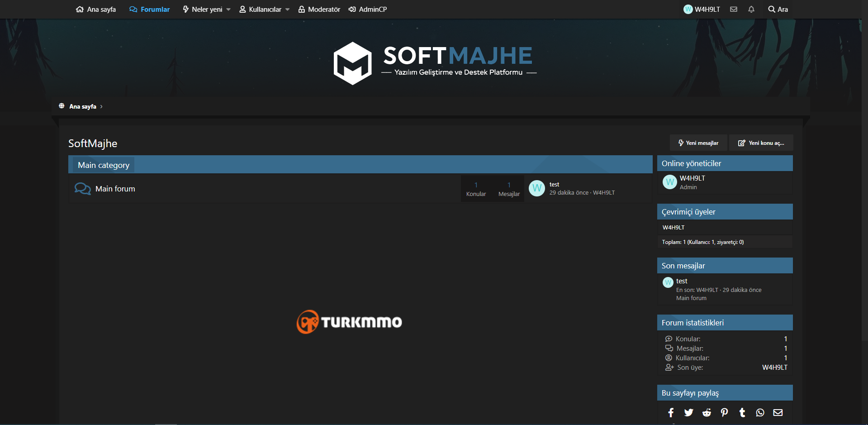Open the last post test link in Main forum row
The height and width of the screenshot is (425, 868).
point(554,184)
